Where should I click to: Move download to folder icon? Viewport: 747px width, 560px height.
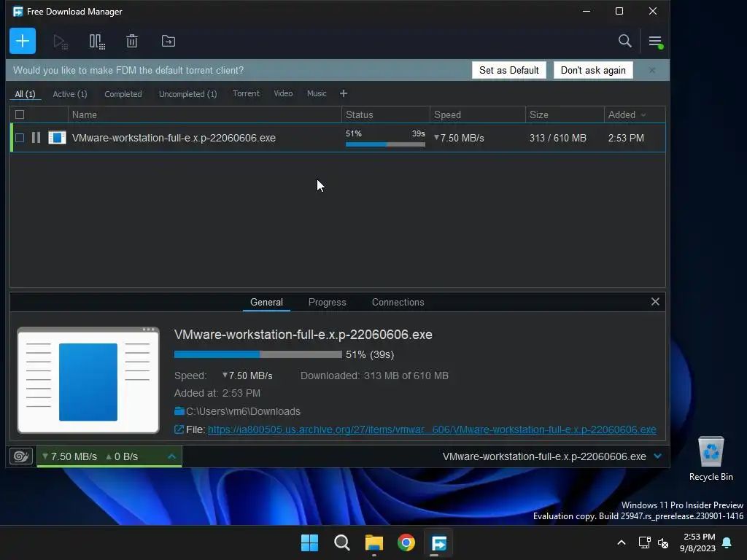pyautogui.click(x=169, y=42)
